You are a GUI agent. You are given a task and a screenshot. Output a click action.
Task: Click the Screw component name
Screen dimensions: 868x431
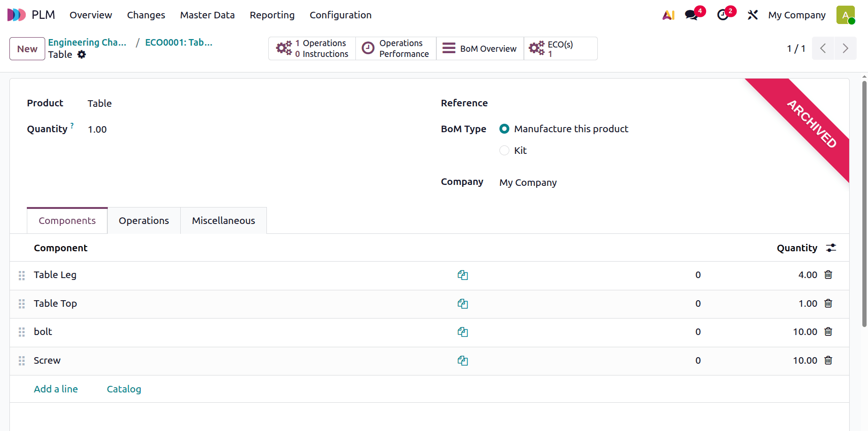pos(47,360)
